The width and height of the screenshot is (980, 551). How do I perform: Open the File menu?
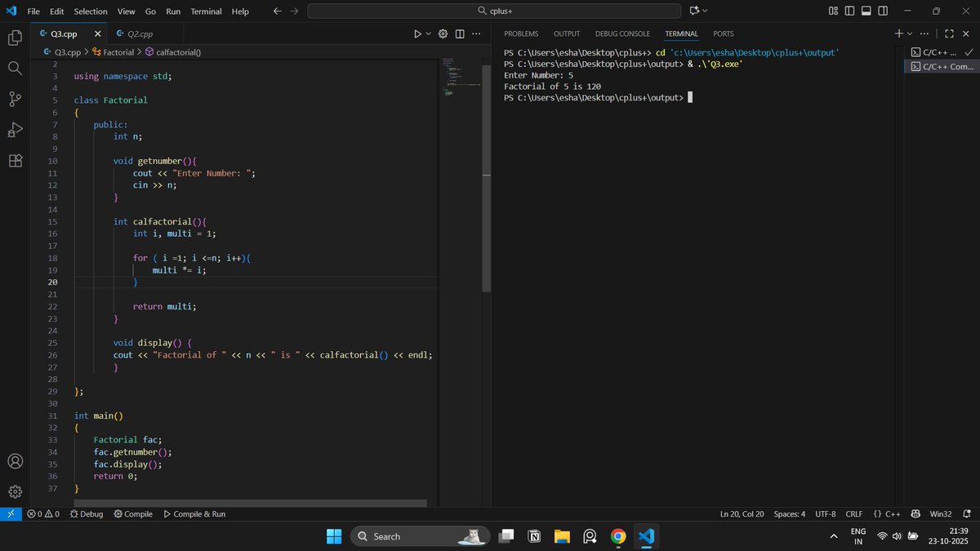pyautogui.click(x=33, y=11)
